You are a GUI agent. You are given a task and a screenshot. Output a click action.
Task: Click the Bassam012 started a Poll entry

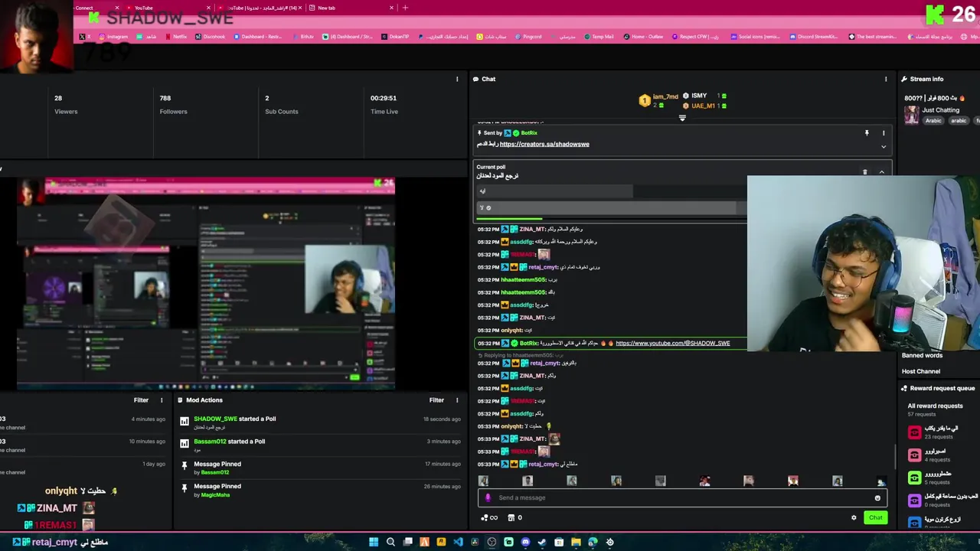(320, 445)
